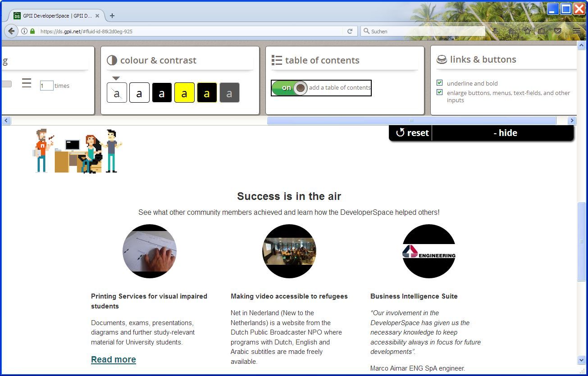Open the Firefox hamburger menu
Screen dimensions: 588x376
pos(577,31)
